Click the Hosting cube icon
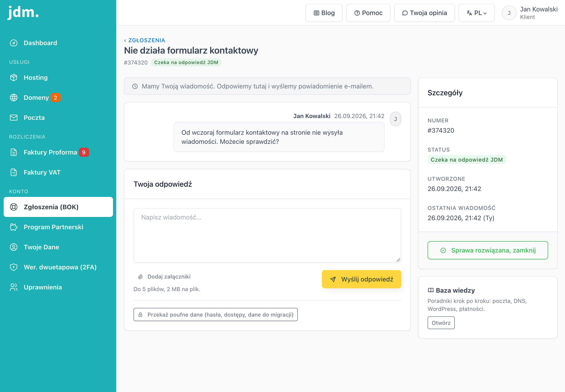 click(14, 78)
